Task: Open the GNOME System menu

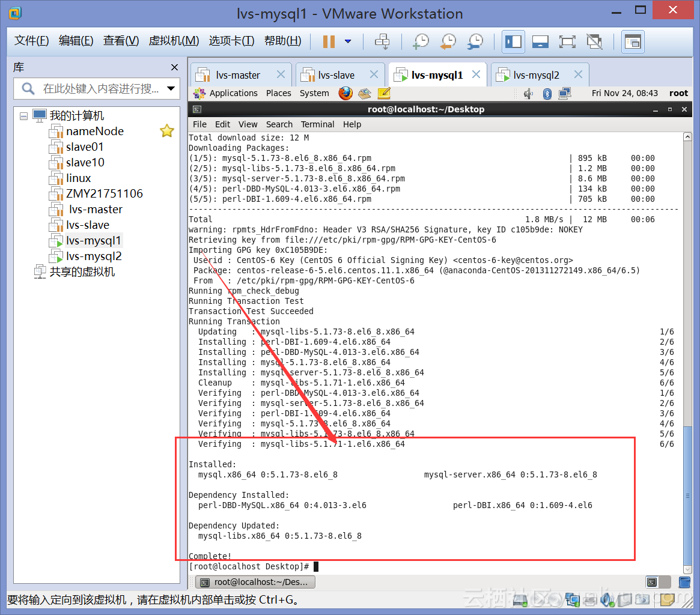Action: click(x=314, y=93)
